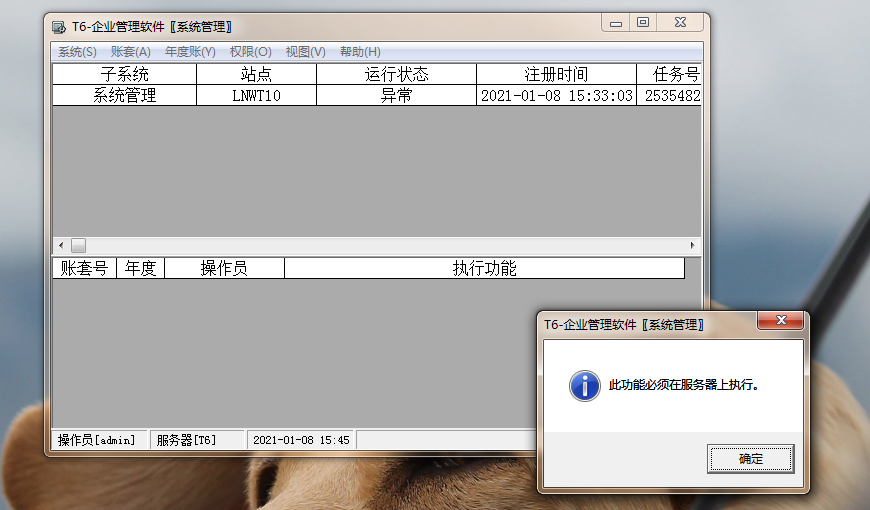Image resolution: width=870 pixels, height=510 pixels.
Task: Click the 2021-01-08 15:33:03 registration time cell
Action: pyautogui.click(x=556, y=95)
